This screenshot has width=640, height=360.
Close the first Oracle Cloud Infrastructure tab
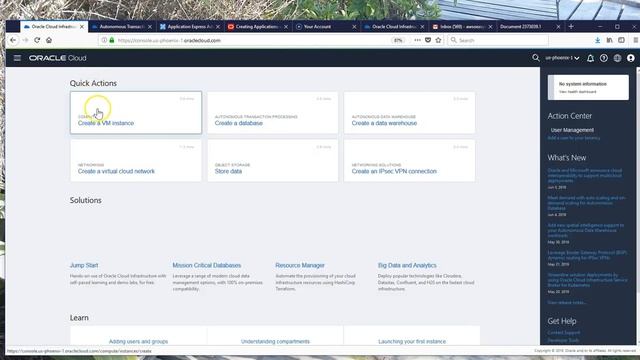click(82, 27)
